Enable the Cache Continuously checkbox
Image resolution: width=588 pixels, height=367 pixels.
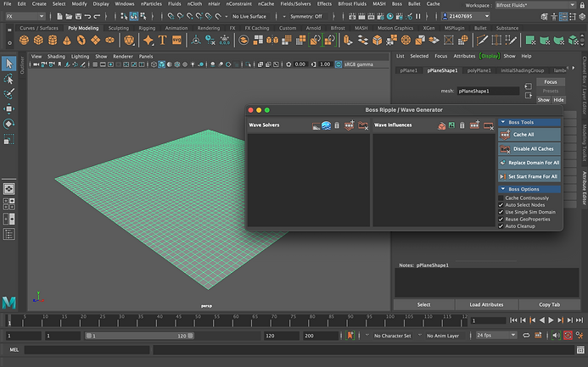(x=501, y=198)
